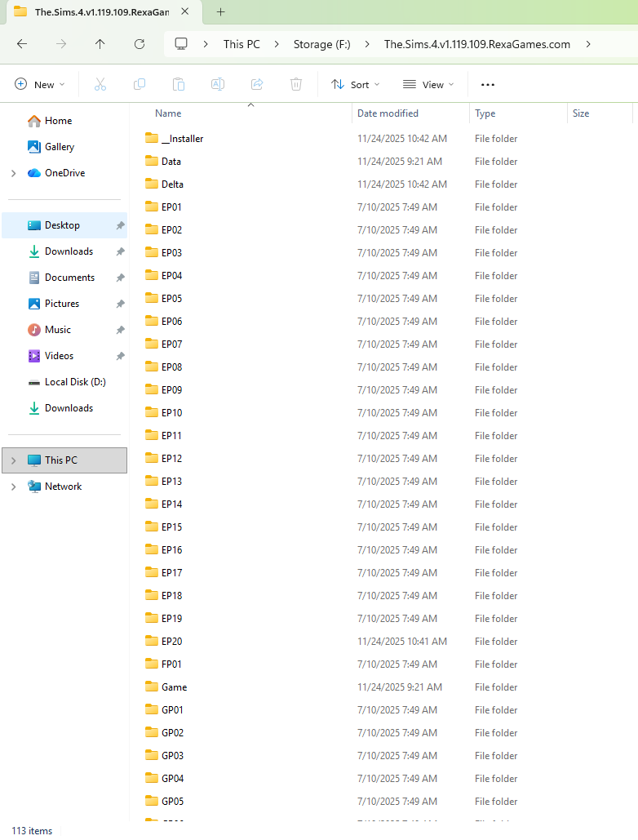Navigate to This PC breadcrumb
The width and height of the screenshot is (638, 840).
coord(241,44)
